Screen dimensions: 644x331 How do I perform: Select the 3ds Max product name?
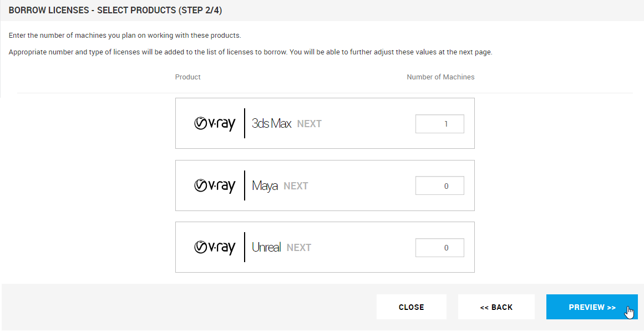[x=271, y=123]
